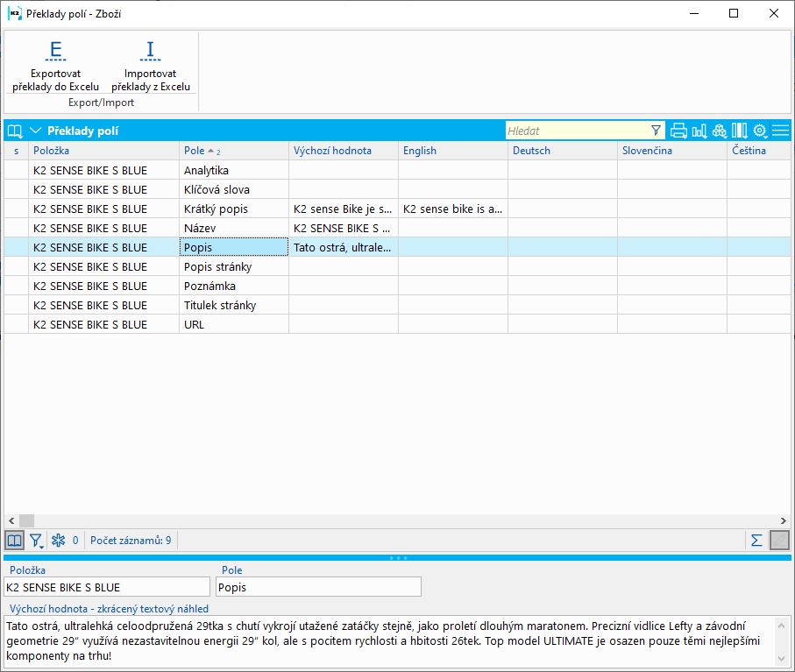Sort by Pole column header
The width and height of the screenshot is (795, 672).
click(x=234, y=151)
